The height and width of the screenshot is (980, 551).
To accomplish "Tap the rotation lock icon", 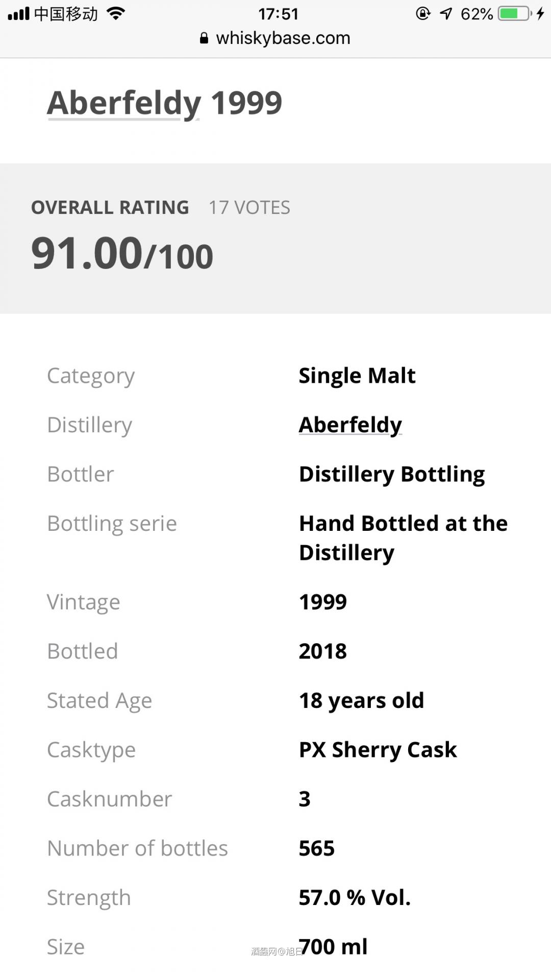I will click(x=423, y=14).
